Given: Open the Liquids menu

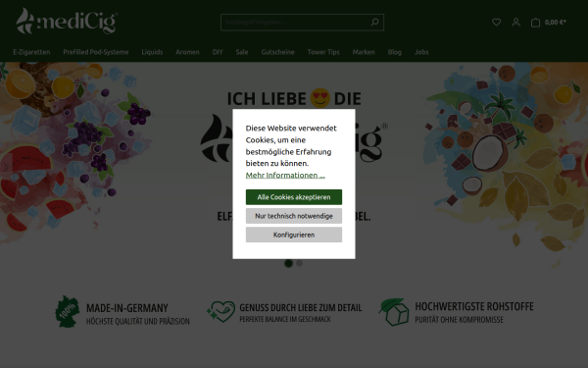Looking at the screenshot, I should click(152, 52).
